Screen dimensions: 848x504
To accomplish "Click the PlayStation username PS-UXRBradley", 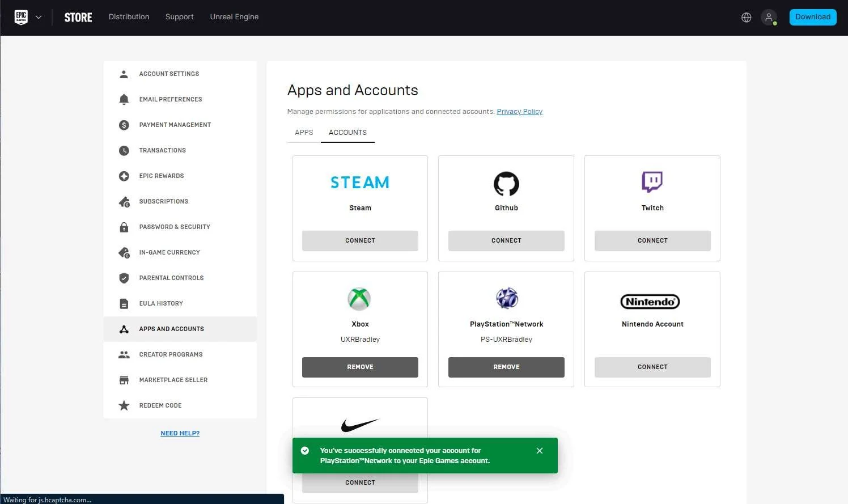I will 506,340.
